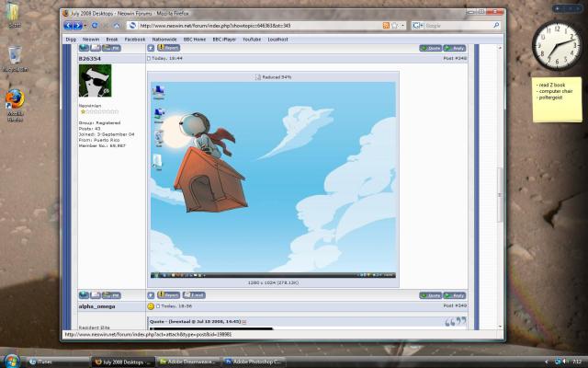Image resolution: width=588 pixels, height=368 pixels.
Task: Open the Google search engine selector dropdown
Action: pos(418,26)
